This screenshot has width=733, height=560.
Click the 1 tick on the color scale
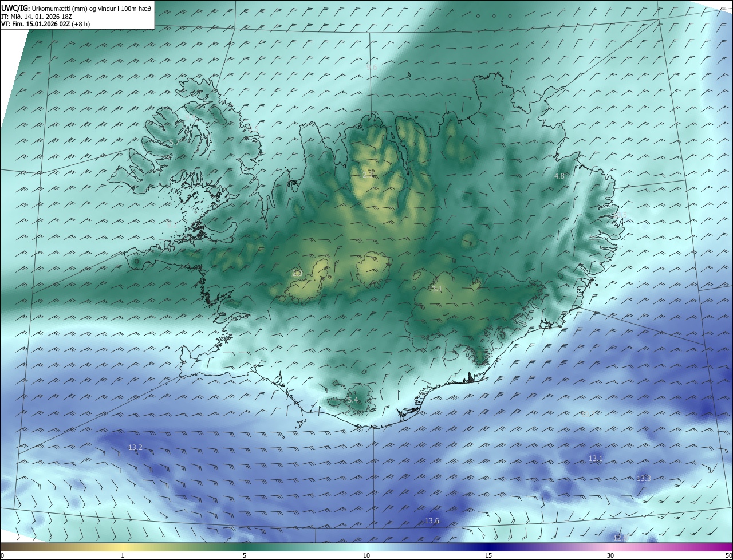pos(123,555)
